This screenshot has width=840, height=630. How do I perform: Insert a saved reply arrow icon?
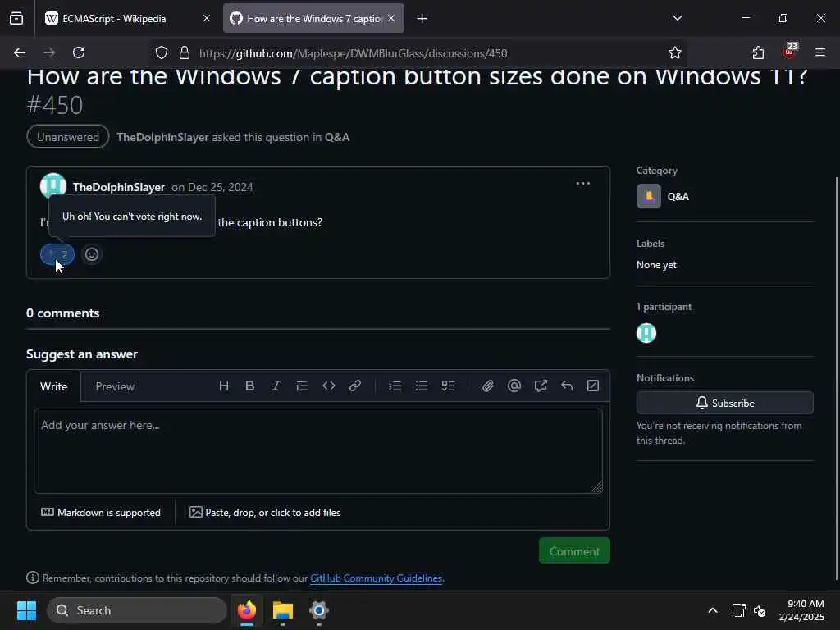click(x=567, y=386)
